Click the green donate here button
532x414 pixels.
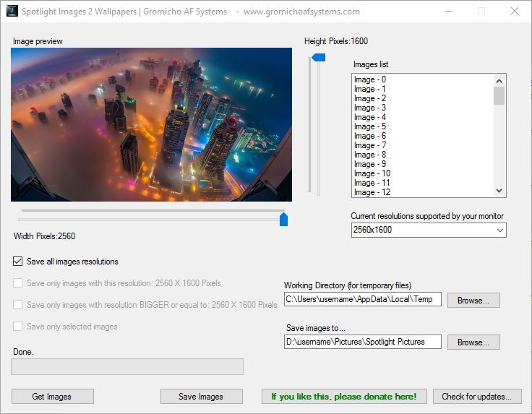click(x=344, y=397)
